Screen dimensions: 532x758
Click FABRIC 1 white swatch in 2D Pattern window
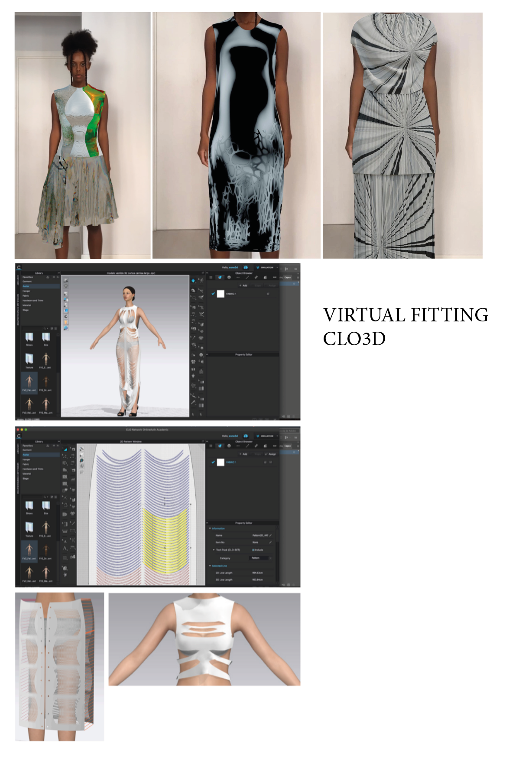pos(221,462)
